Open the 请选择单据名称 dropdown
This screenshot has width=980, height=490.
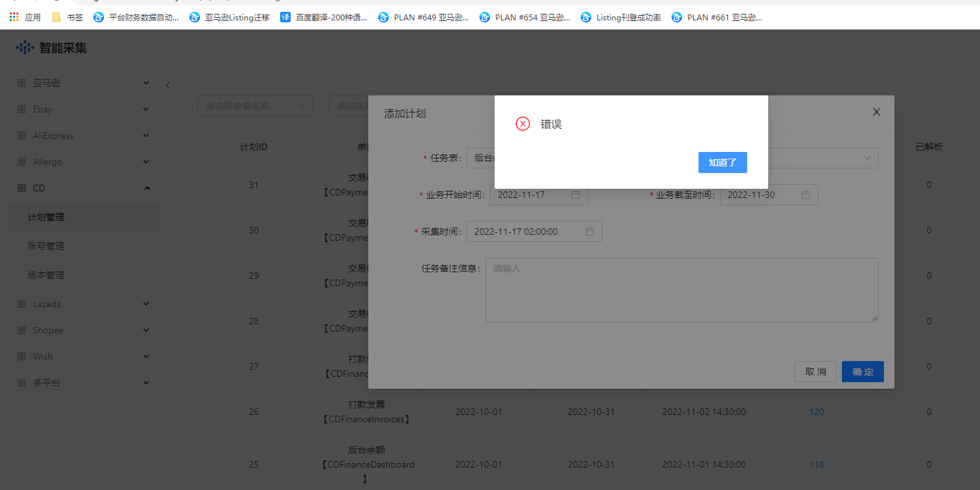pyautogui.click(x=255, y=105)
